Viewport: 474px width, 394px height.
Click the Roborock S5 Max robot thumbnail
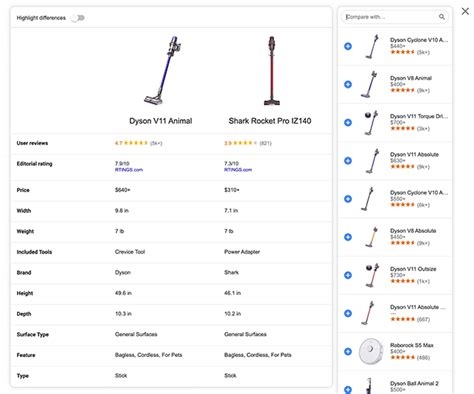371,351
